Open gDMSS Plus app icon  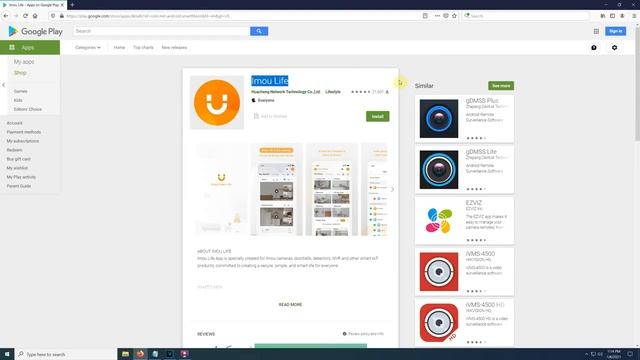pos(439,118)
